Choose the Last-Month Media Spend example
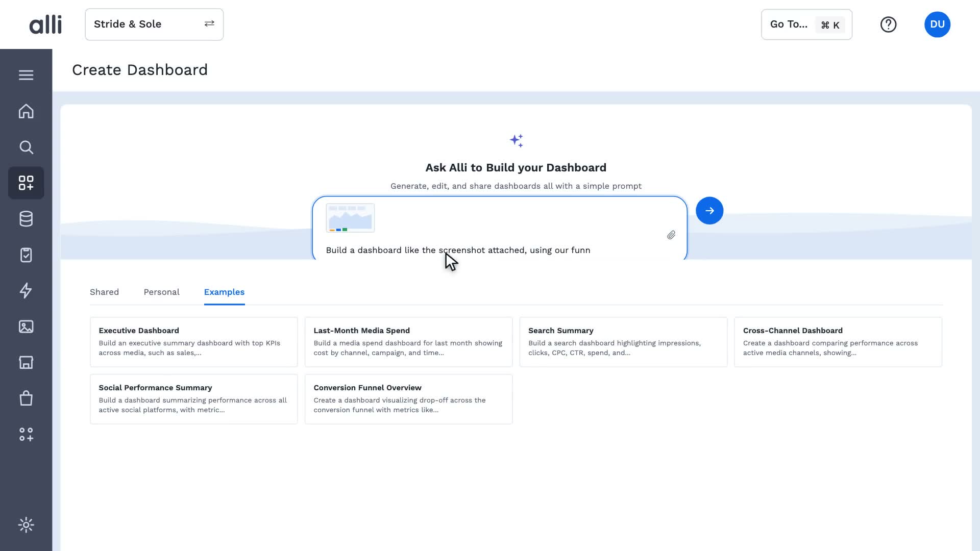The width and height of the screenshot is (980, 551). click(x=408, y=342)
